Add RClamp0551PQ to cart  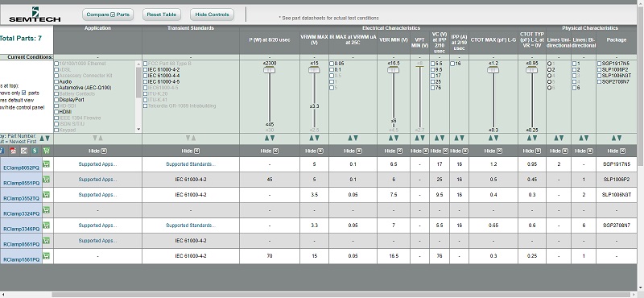coord(46,180)
